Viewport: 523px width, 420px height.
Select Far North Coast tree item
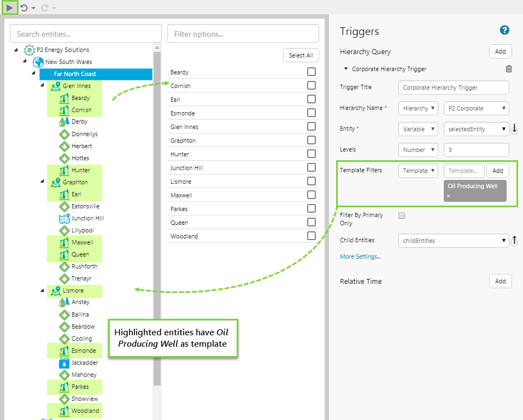tap(96, 74)
